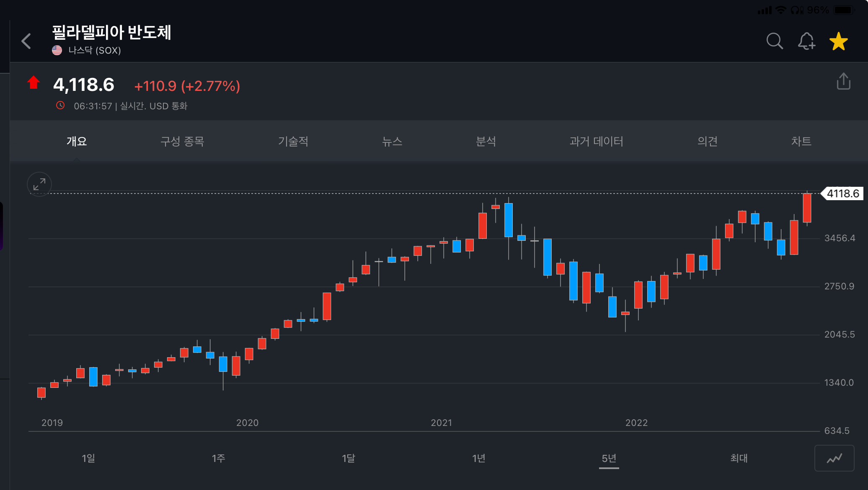Open the 구성 종목 tab
The height and width of the screenshot is (490, 868).
(182, 141)
